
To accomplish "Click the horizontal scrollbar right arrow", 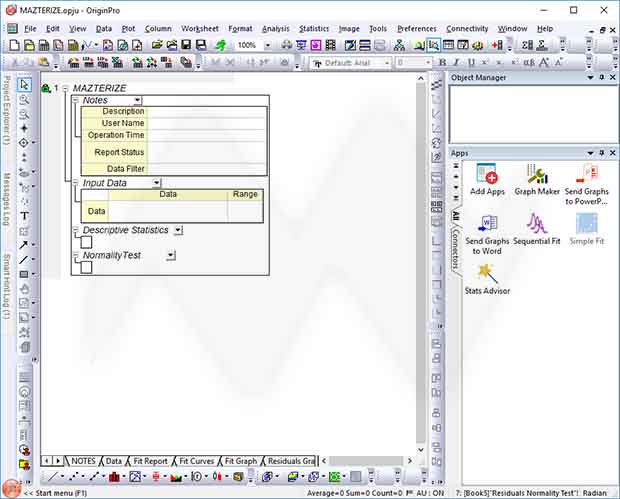I will [410, 461].
